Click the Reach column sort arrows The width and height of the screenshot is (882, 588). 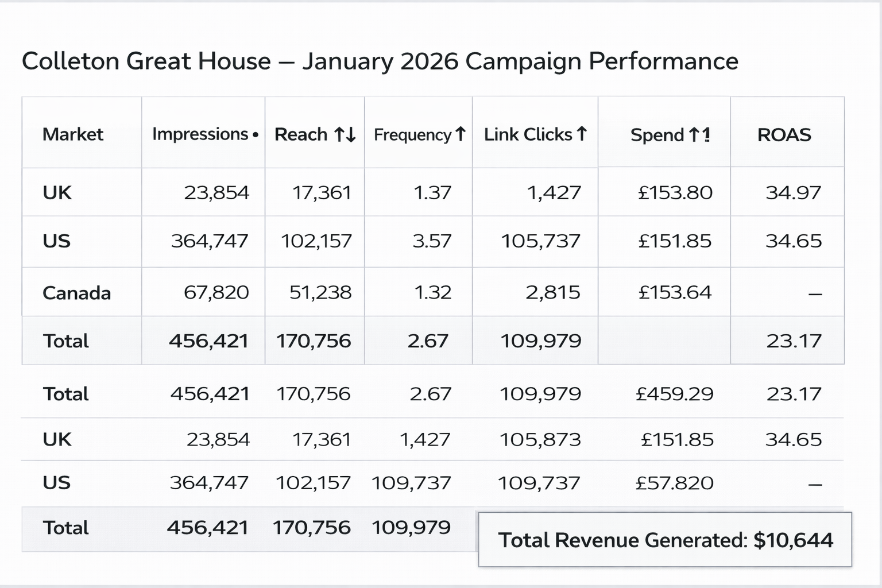[346, 134]
